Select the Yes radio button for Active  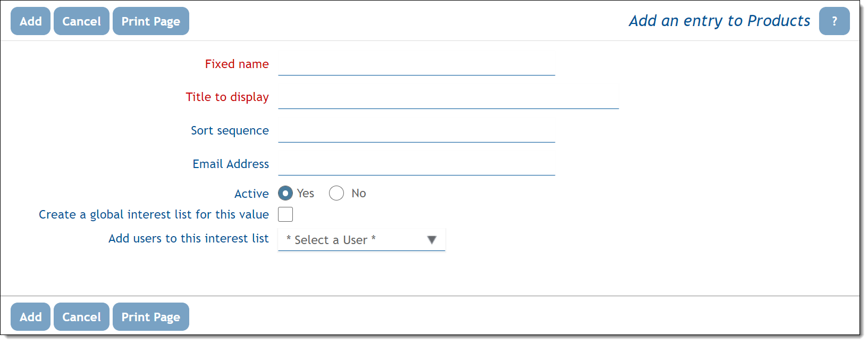coord(285,193)
